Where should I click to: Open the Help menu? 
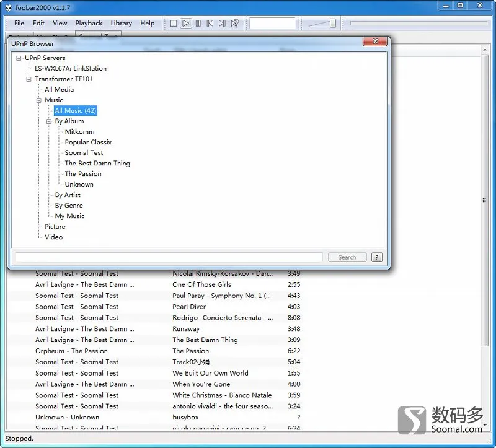click(148, 23)
